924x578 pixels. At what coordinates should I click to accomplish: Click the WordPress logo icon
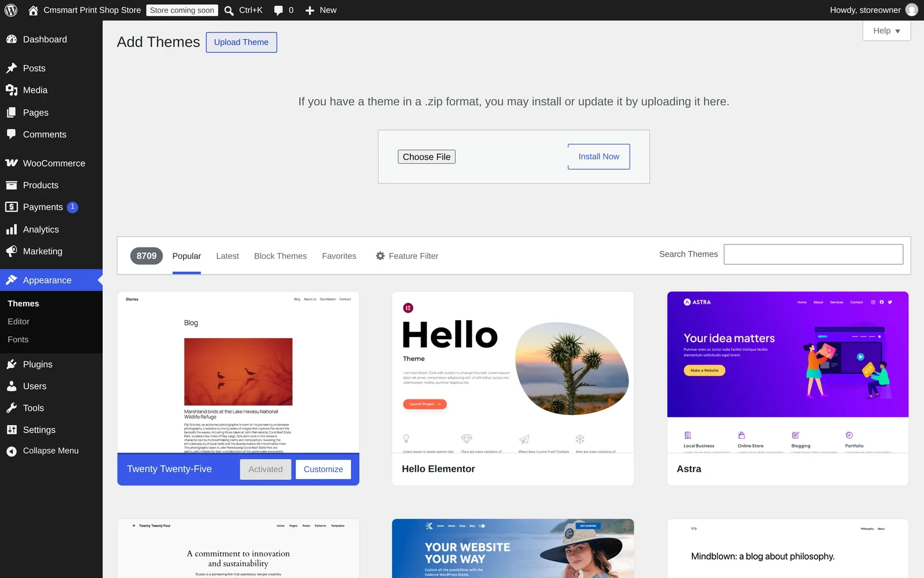[x=11, y=10]
